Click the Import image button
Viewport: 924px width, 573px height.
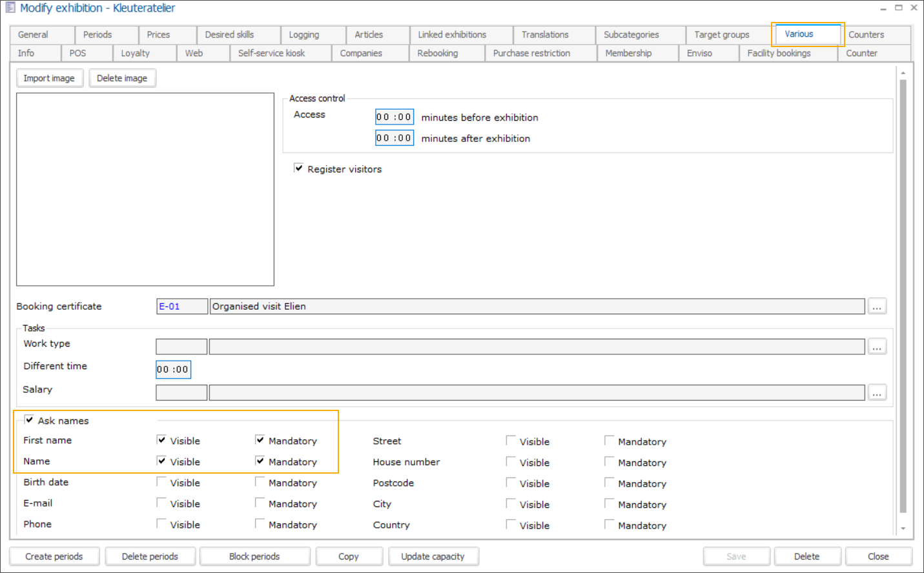(x=49, y=78)
